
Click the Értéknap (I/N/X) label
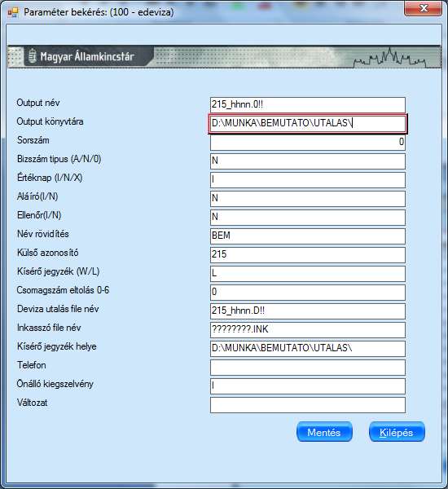tap(50, 178)
